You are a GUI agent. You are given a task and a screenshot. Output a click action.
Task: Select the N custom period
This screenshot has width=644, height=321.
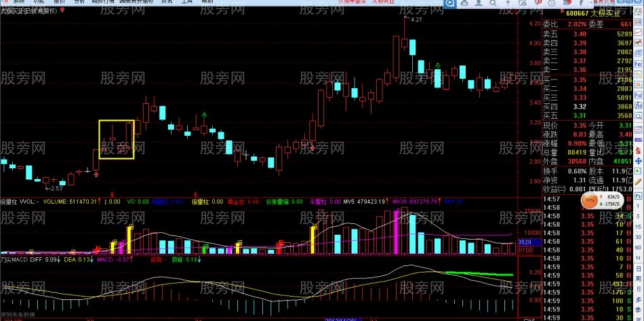(638, 258)
